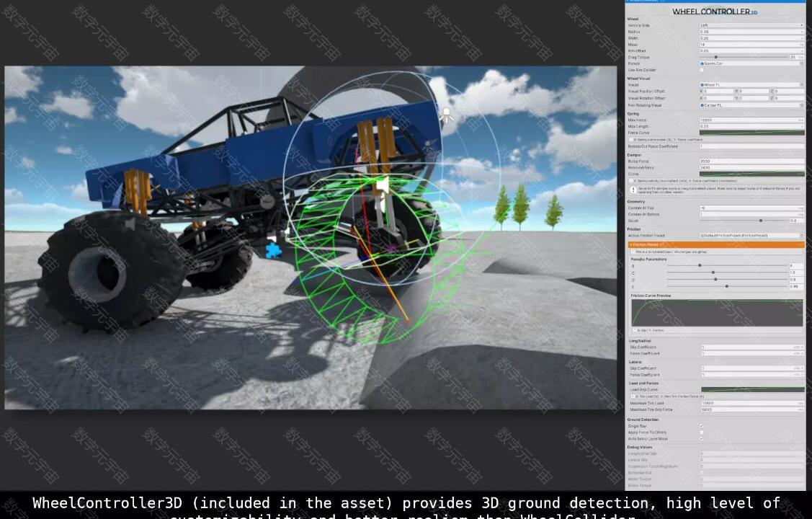Adjust the Pacejka E parameter slider

click(727, 286)
